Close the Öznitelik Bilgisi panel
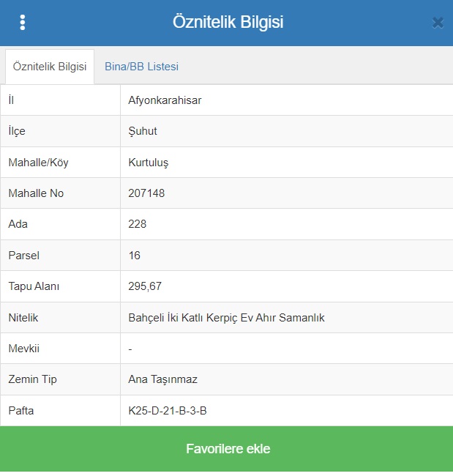Screen dimensions: 453x476 pyautogui.click(x=438, y=23)
